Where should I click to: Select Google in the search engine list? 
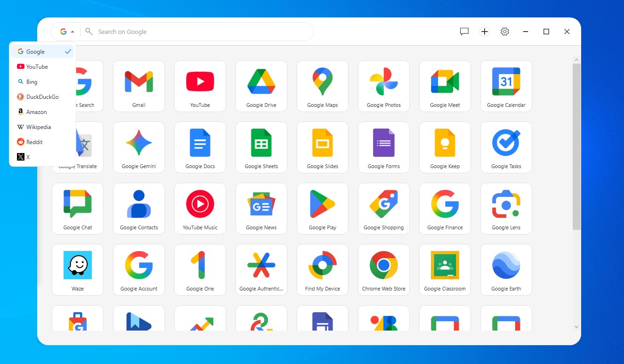(x=43, y=52)
